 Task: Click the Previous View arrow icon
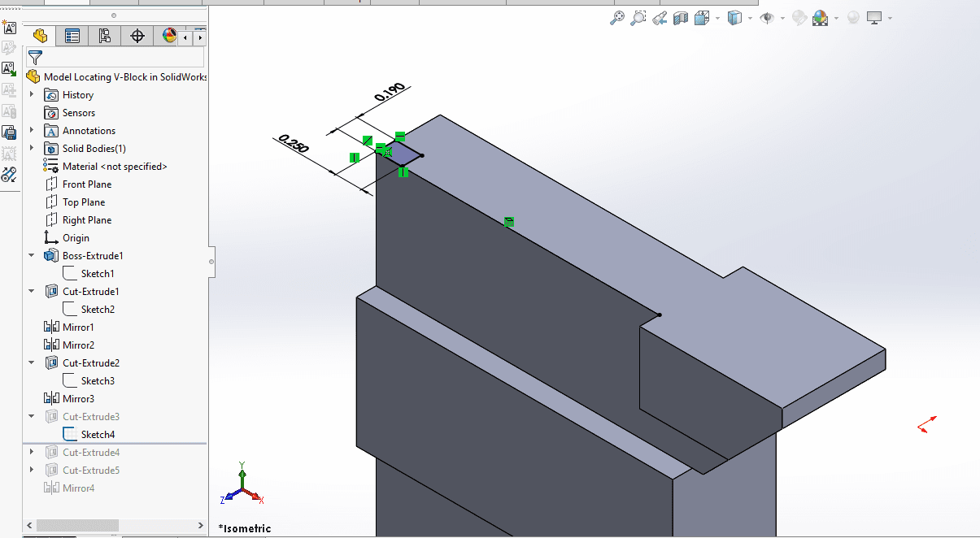[x=660, y=17]
